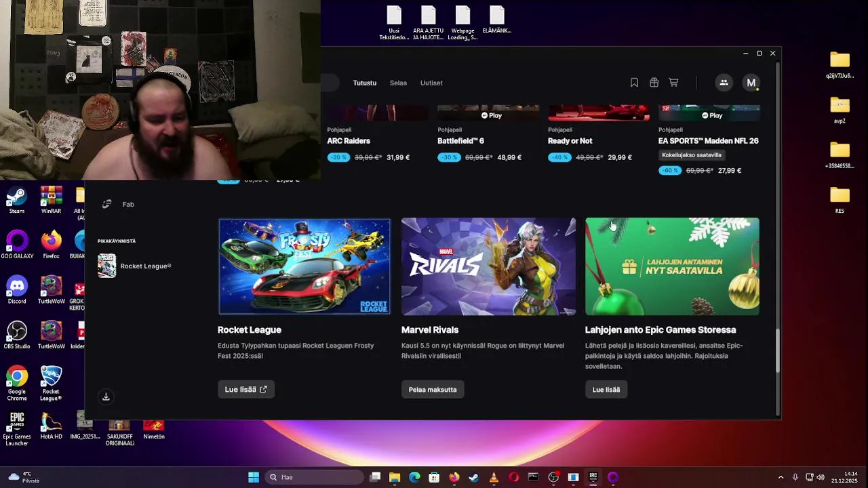Viewport: 868px width, 488px height.
Task: Select the Steam desktop shortcut
Action: click(17, 201)
